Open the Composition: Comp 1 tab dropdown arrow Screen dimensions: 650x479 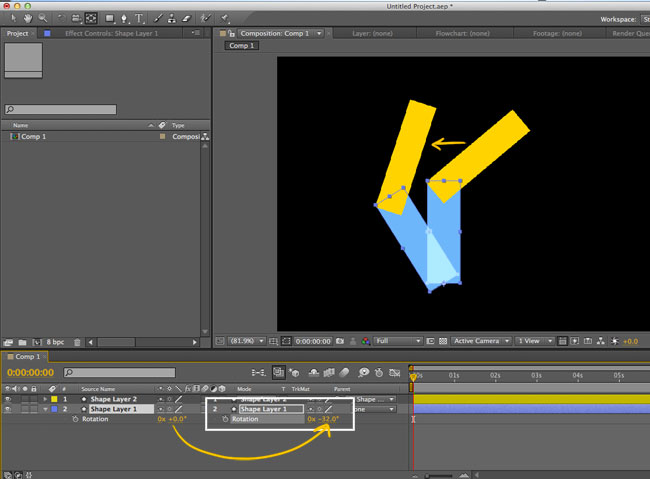pyautogui.click(x=319, y=33)
